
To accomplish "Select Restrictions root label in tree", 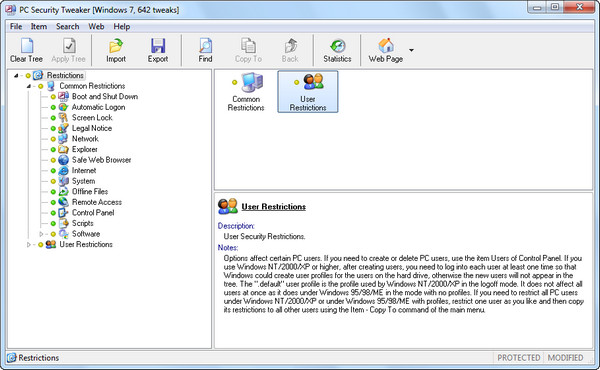I will [x=65, y=75].
